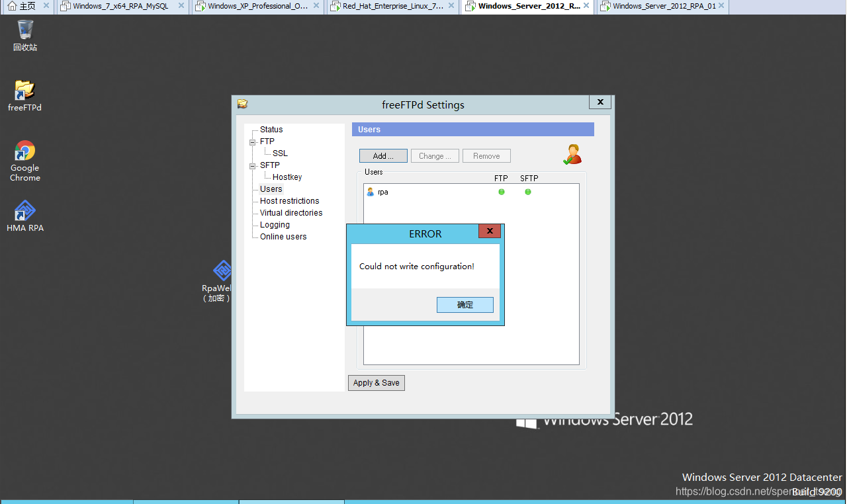Click the Add... user button
847x504 pixels.
383,156
